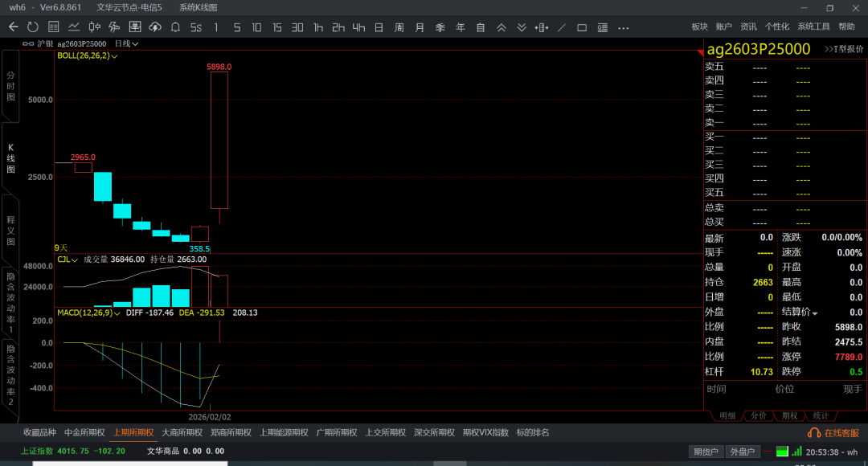Image resolution: width=868 pixels, height=466 pixels.
Task: Click the 在线客服 support link
Action: pyautogui.click(x=833, y=433)
